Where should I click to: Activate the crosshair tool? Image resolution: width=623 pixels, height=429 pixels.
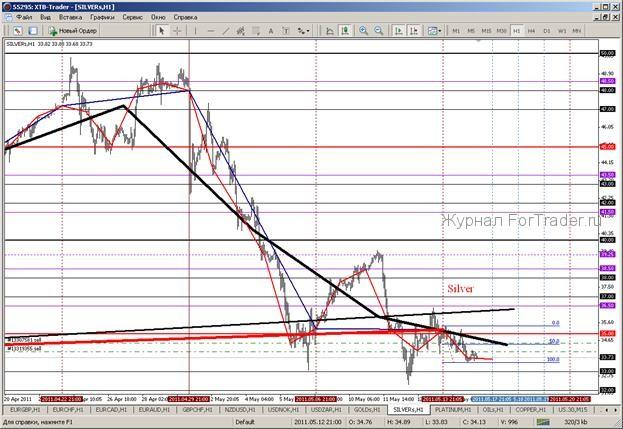[x=178, y=31]
